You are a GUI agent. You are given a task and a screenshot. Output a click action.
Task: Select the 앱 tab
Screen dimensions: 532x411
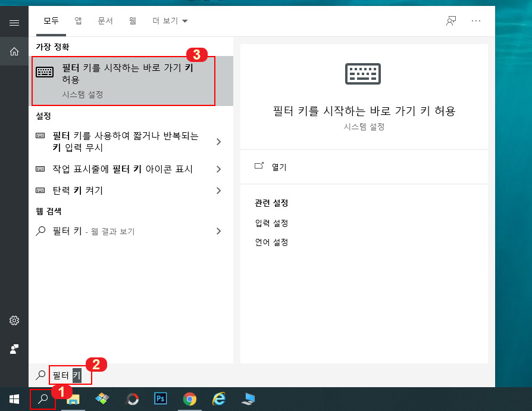(x=78, y=20)
